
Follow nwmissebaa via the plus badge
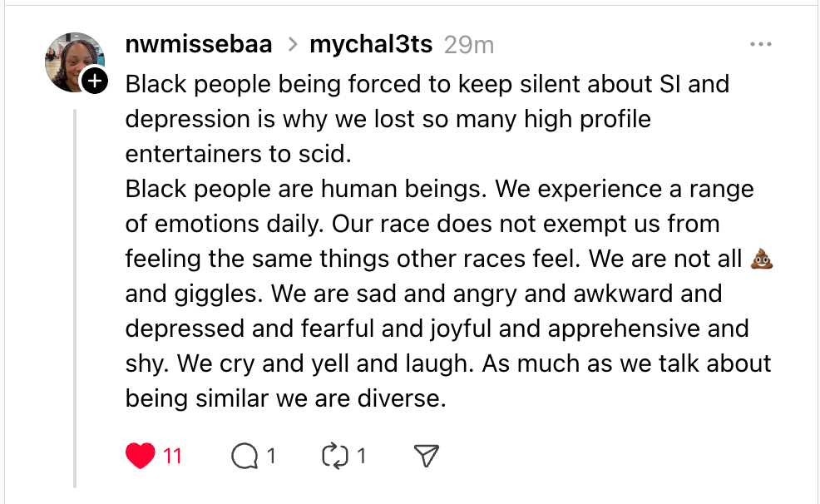pyautogui.click(x=95, y=81)
